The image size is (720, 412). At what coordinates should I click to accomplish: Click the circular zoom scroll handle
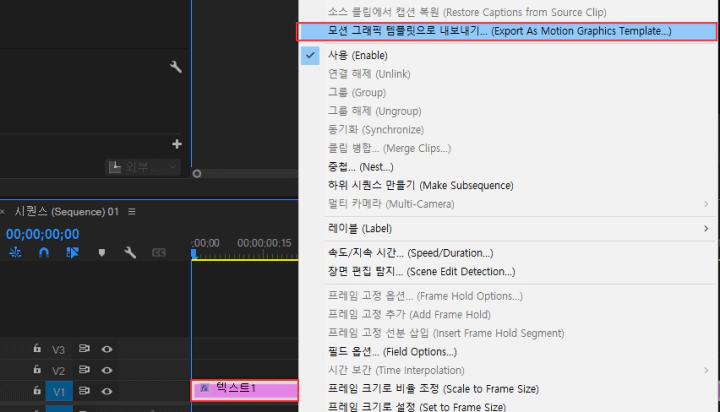[x=197, y=174]
